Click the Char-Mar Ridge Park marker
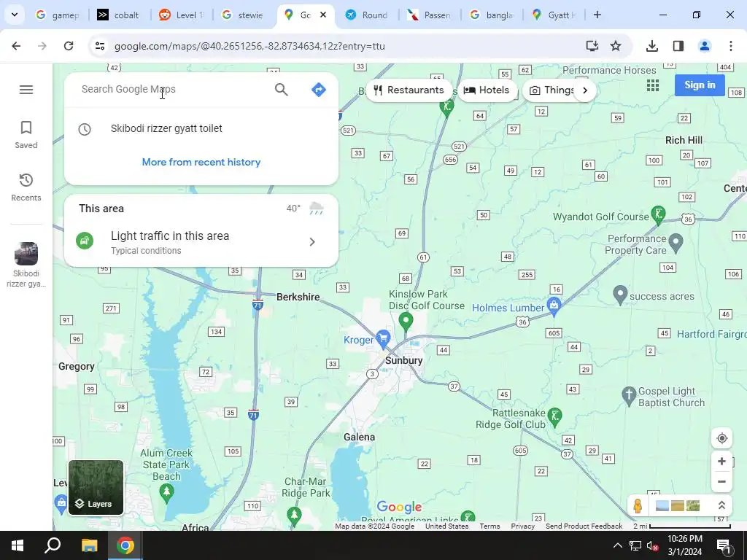 click(295, 516)
